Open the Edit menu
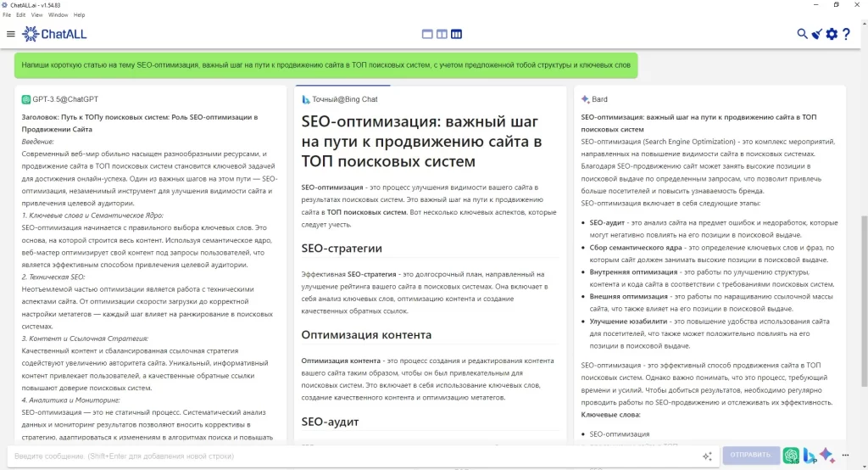This screenshot has width=868, height=470. 20,15
